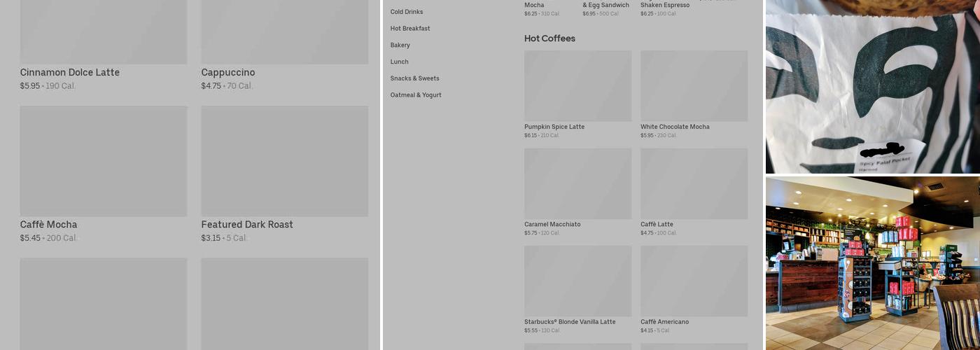980x350 pixels.
Task: Select Lunch in the category list
Action: click(400, 62)
